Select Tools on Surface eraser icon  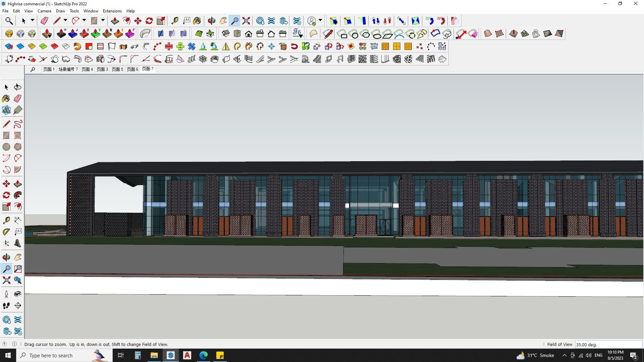(472, 34)
